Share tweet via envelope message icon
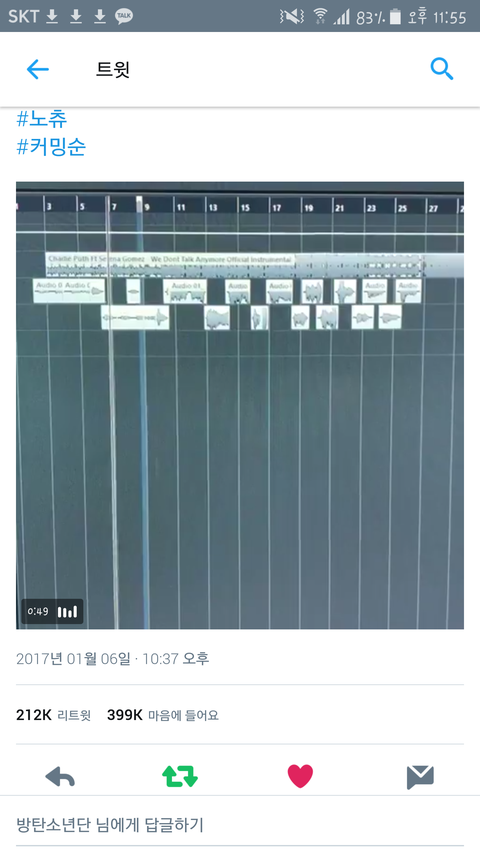 (420, 777)
